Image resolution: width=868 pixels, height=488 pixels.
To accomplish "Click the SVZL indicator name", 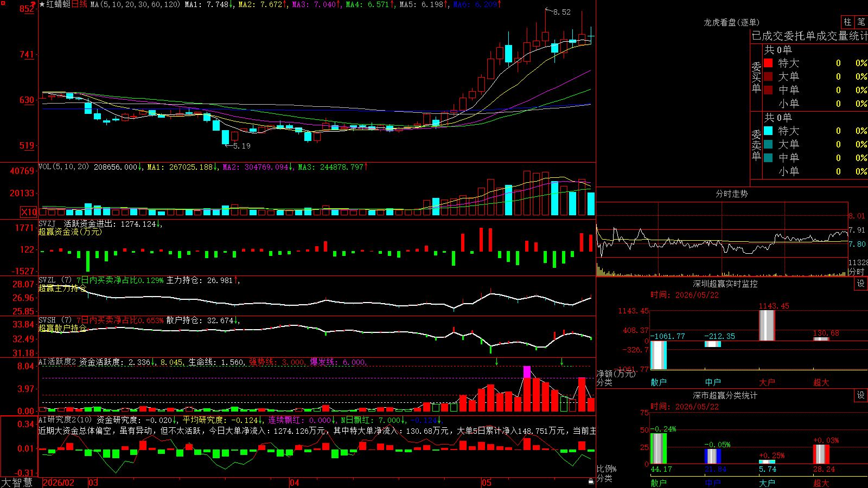I will click(47, 280).
